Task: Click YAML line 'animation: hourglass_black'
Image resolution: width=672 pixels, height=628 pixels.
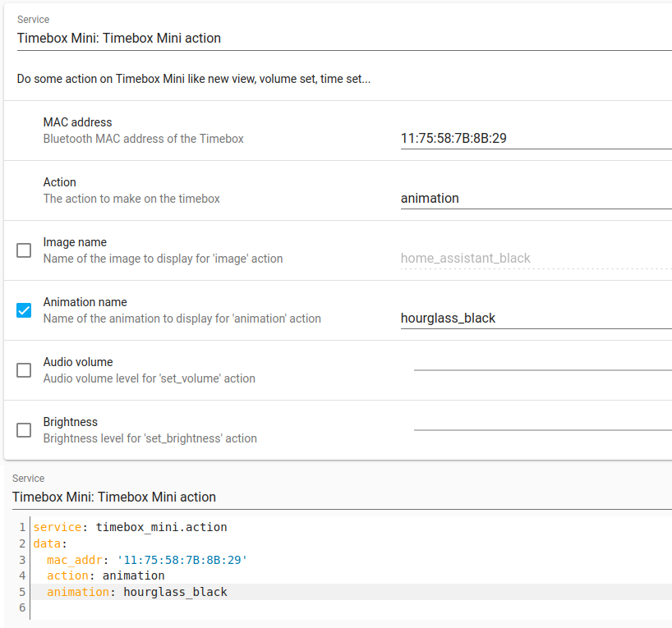Action: [x=137, y=592]
